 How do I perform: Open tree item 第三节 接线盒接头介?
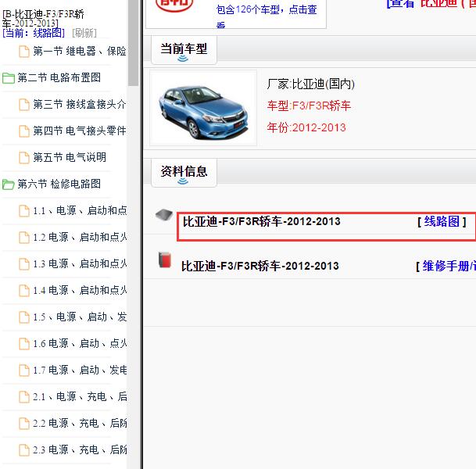coord(80,105)
